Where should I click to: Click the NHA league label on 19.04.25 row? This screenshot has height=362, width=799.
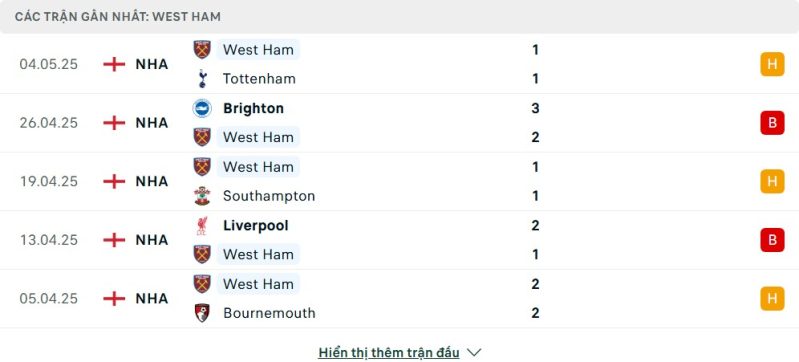point(152,182)
